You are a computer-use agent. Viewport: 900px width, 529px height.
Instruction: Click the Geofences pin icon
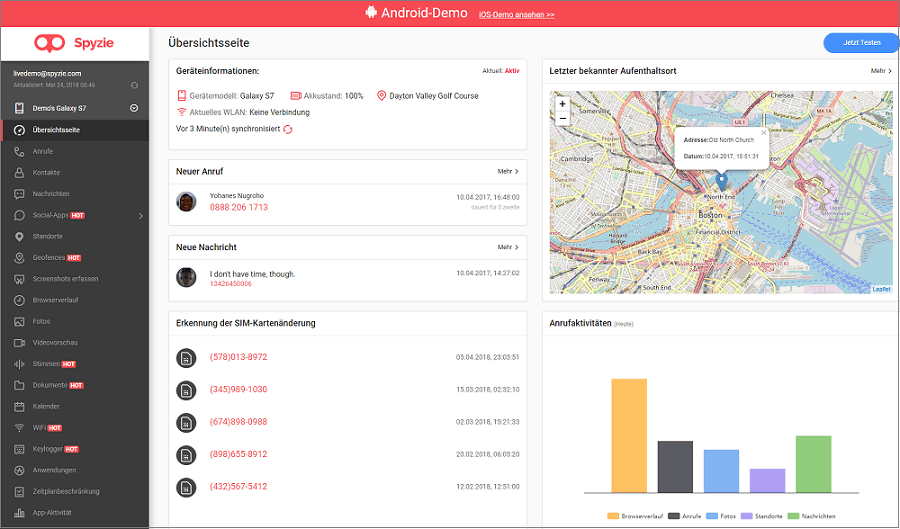[x=20, y=258]
